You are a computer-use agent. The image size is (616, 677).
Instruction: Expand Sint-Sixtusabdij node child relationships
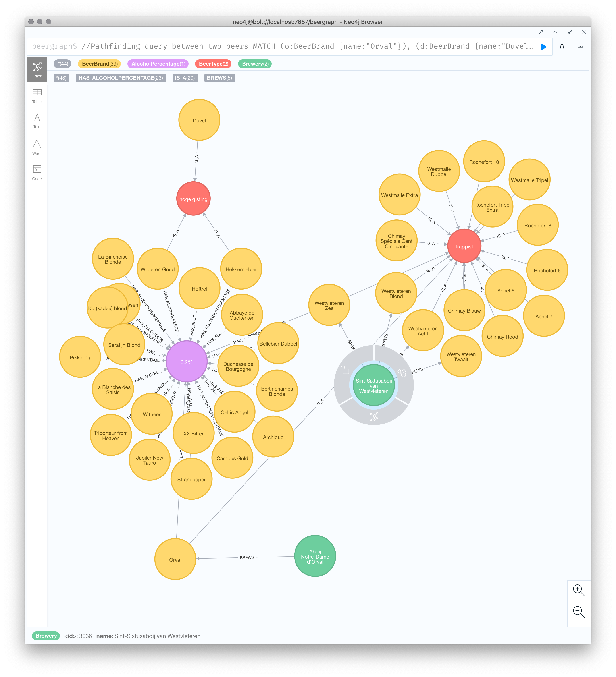tap(374, 417)
